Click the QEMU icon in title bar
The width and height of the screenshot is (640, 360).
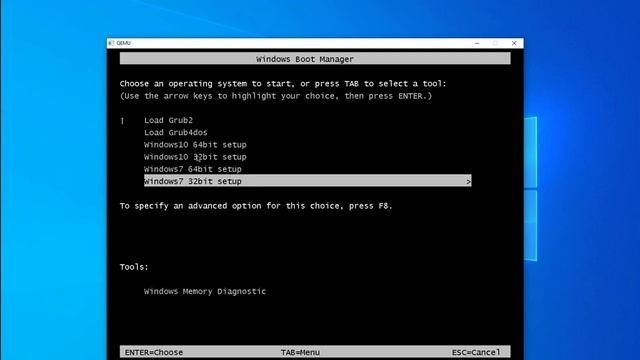(x=111, y=43)
